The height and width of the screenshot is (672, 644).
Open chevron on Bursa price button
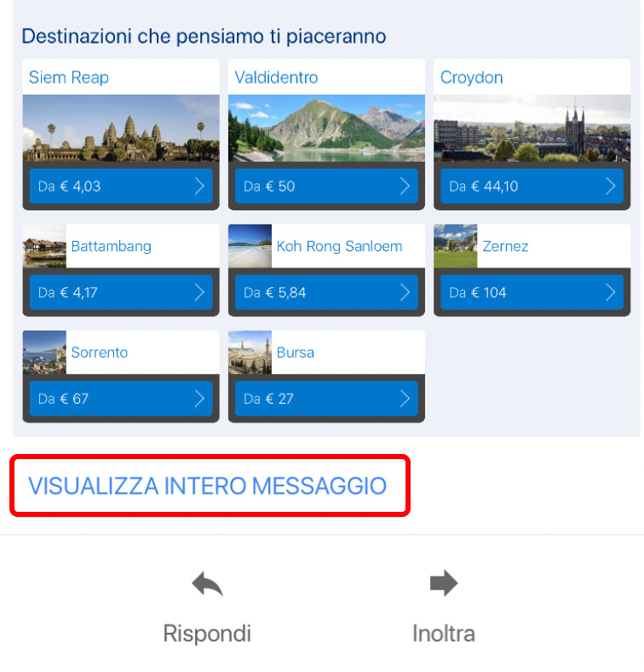[405, 399]
